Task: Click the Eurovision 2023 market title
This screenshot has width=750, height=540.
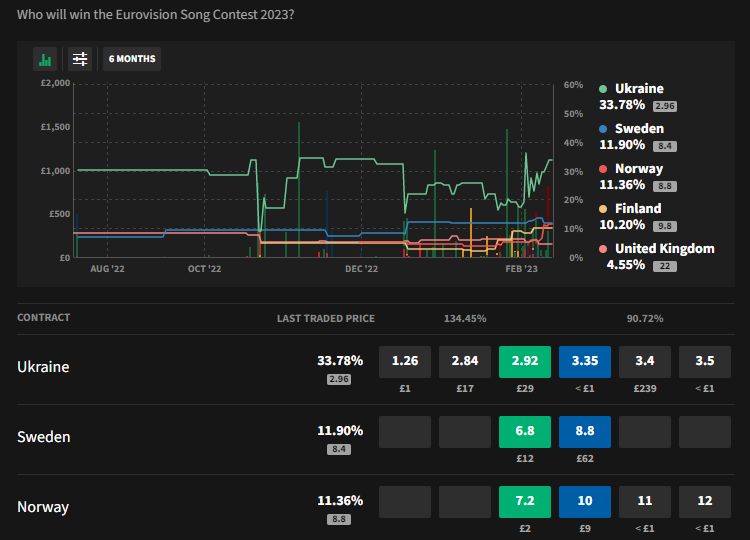Action: pyautogui.click(x=155, y=15)
